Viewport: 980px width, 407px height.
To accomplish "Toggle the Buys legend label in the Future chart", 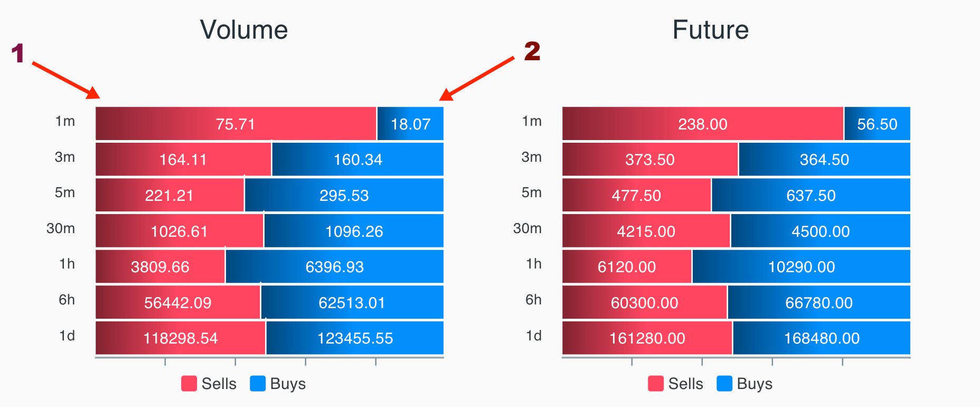I will [x=755, y=384].
